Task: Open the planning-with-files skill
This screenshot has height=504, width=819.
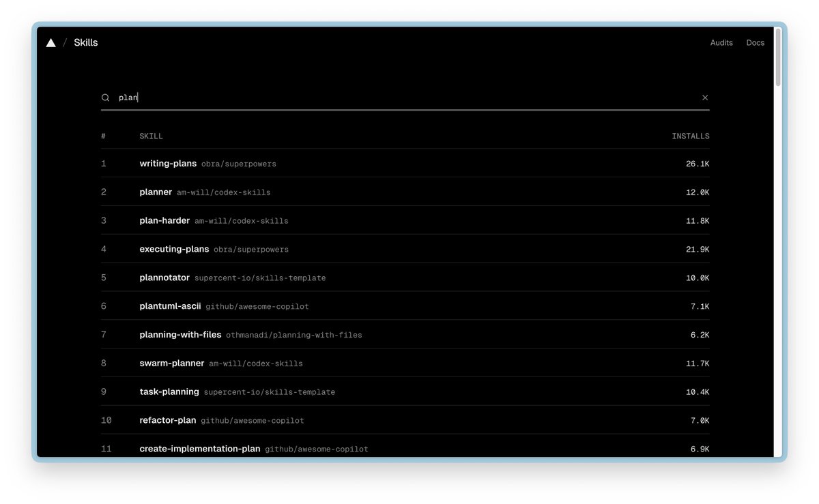Action: coord(180,335)
